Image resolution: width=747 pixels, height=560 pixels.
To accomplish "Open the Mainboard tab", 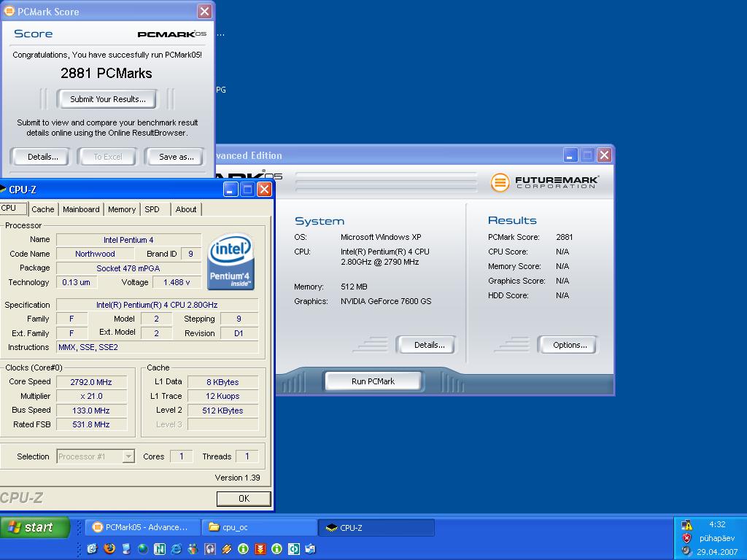I will point(81,209).
